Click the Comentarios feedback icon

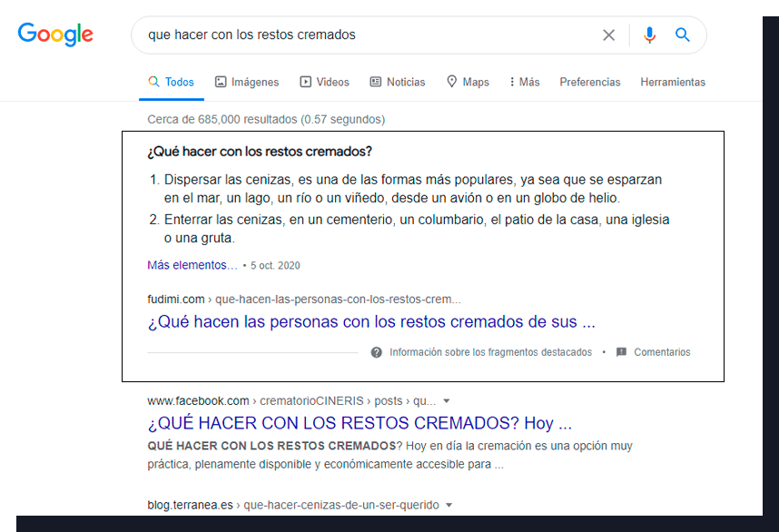tap(622, 352)
